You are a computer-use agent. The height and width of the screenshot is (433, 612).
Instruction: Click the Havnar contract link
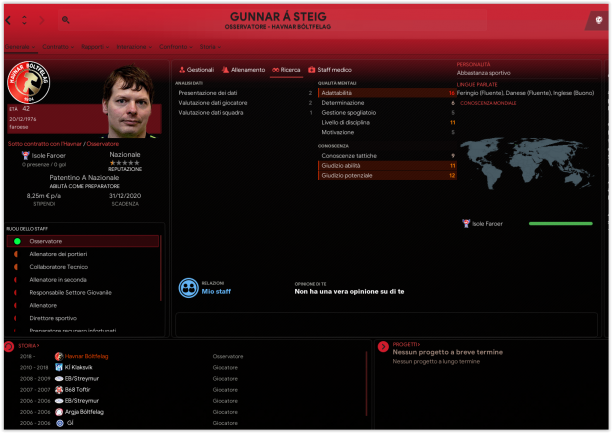(44, 144)
